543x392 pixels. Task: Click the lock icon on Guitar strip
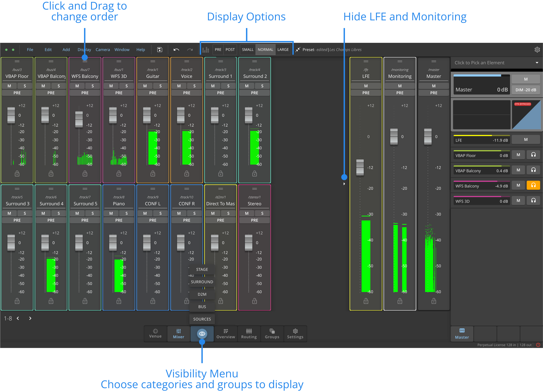[153, 174]
